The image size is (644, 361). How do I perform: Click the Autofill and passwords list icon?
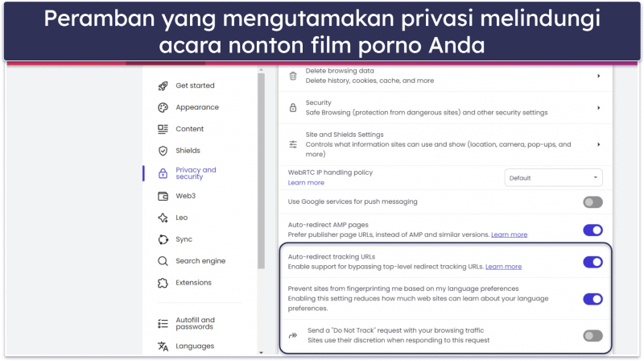163,324
